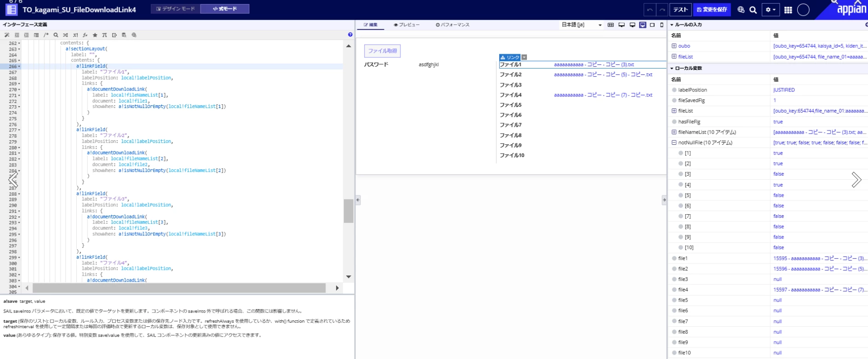Click the code editor vertical scrollbar thumb
This screenshot has height=359, width=868.
click(348, 211)
